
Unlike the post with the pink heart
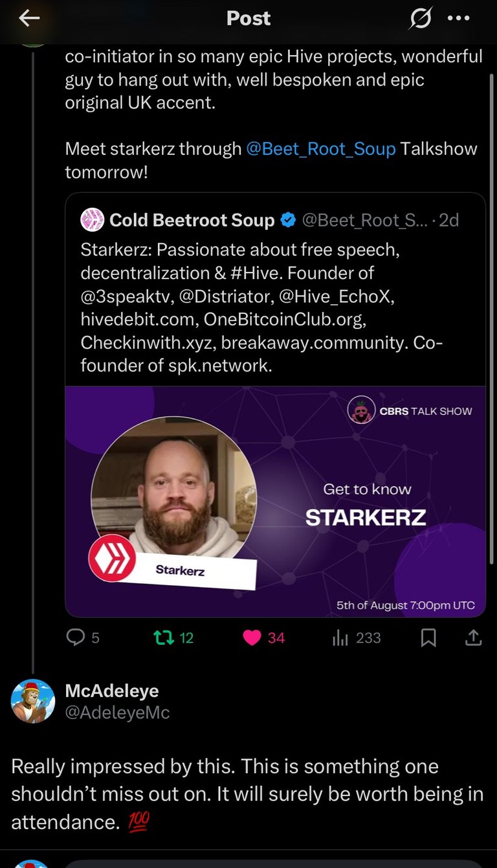coord(252,638)
